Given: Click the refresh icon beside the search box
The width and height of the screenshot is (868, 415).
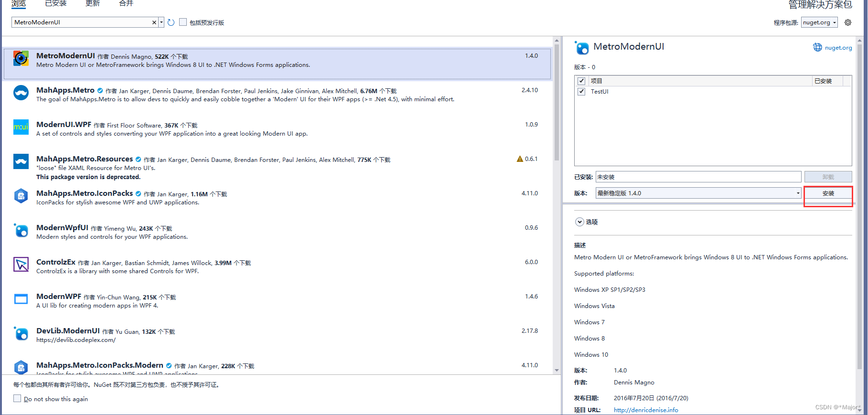Looking at the screenshot, I should 171,22.
